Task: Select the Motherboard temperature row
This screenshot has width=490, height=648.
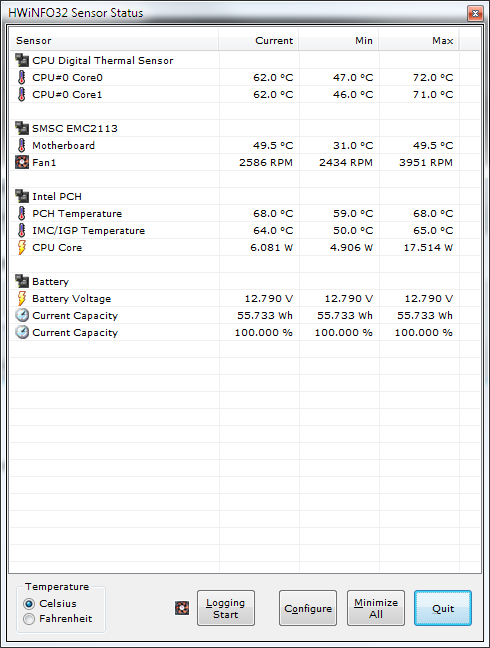Action: (x=234, y=145)
